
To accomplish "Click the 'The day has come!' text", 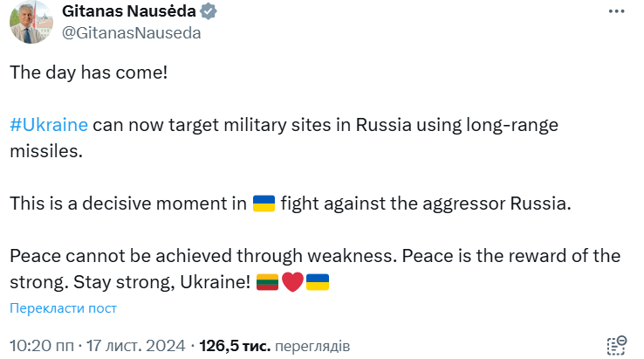I will click(x=88, y=72).
